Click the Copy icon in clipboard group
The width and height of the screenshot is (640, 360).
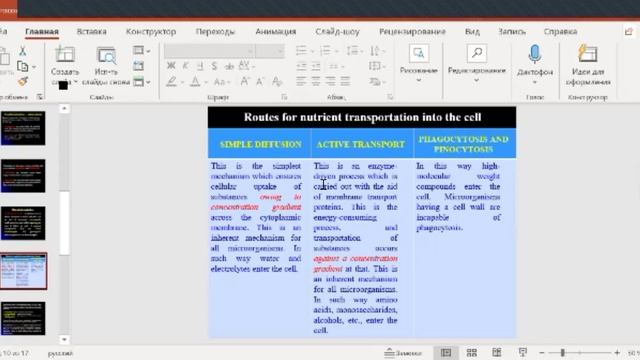(x=23, y=66)
